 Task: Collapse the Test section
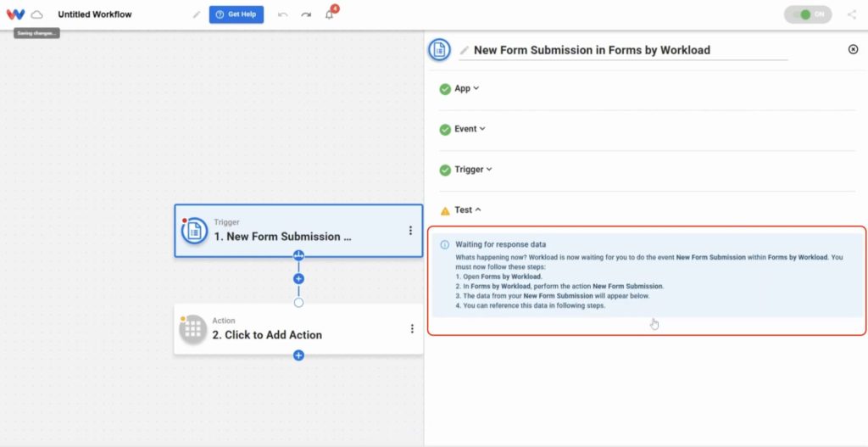pyautogui.click(x=468, y=210)
